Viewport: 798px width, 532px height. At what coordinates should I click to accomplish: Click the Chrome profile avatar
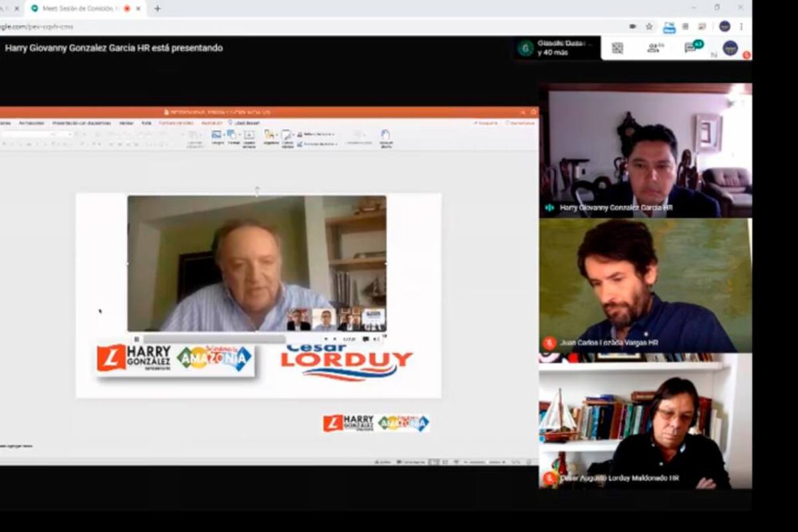725,27
